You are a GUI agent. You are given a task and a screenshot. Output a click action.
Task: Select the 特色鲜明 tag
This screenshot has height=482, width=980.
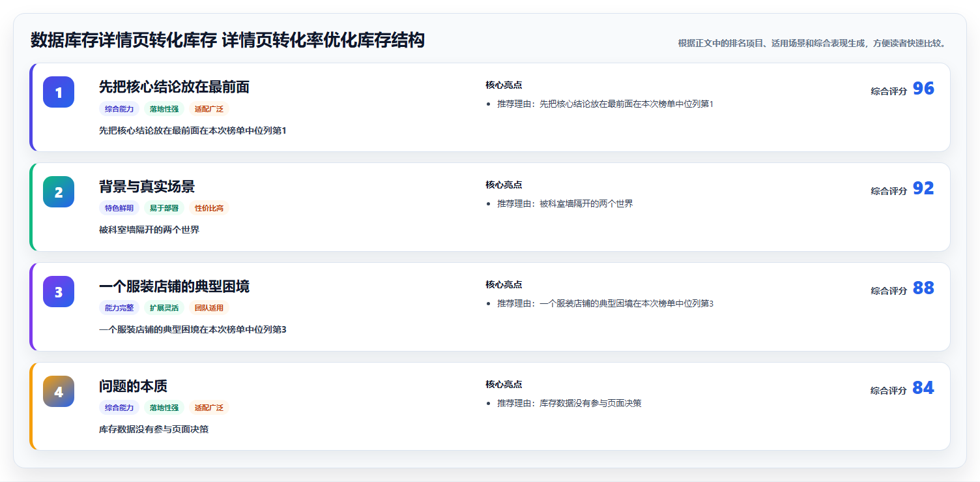click(x=119, y=208)
